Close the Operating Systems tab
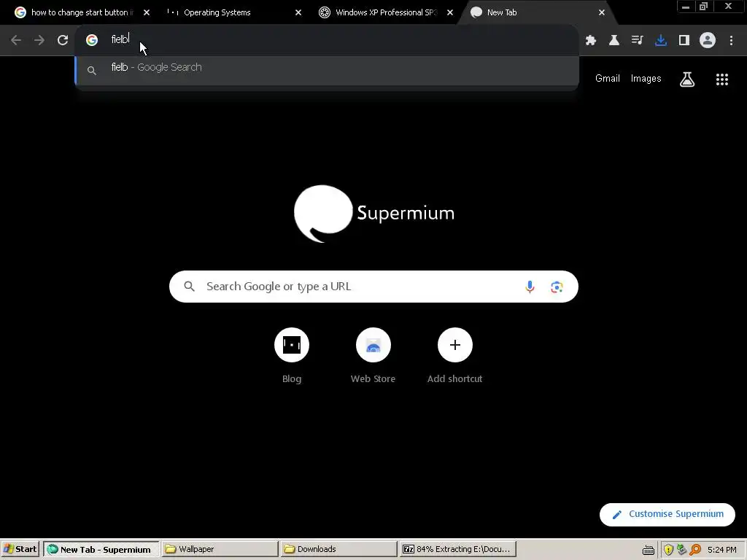Viewport: 747px width, 560px height. [x=298, y=12]
